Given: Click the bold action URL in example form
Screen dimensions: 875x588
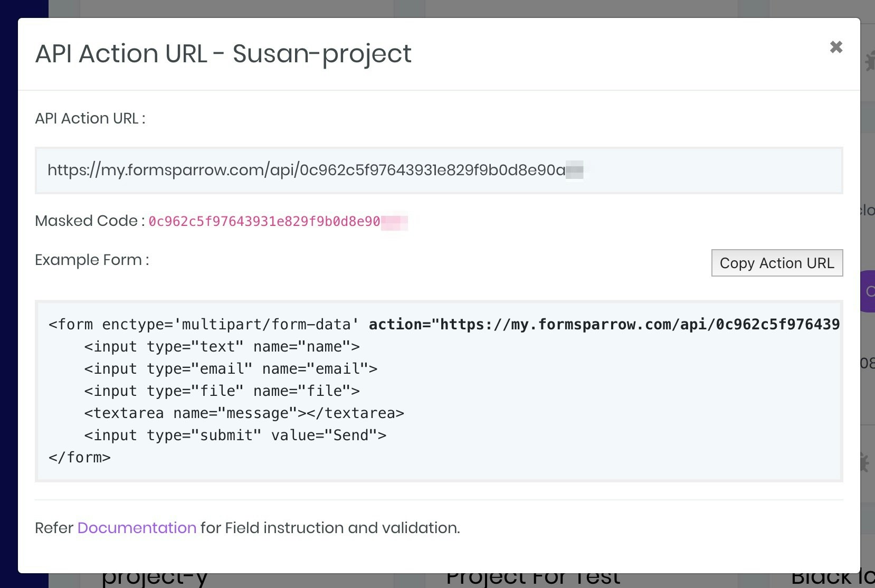Looking at the screenshot, I should (604, 325).
